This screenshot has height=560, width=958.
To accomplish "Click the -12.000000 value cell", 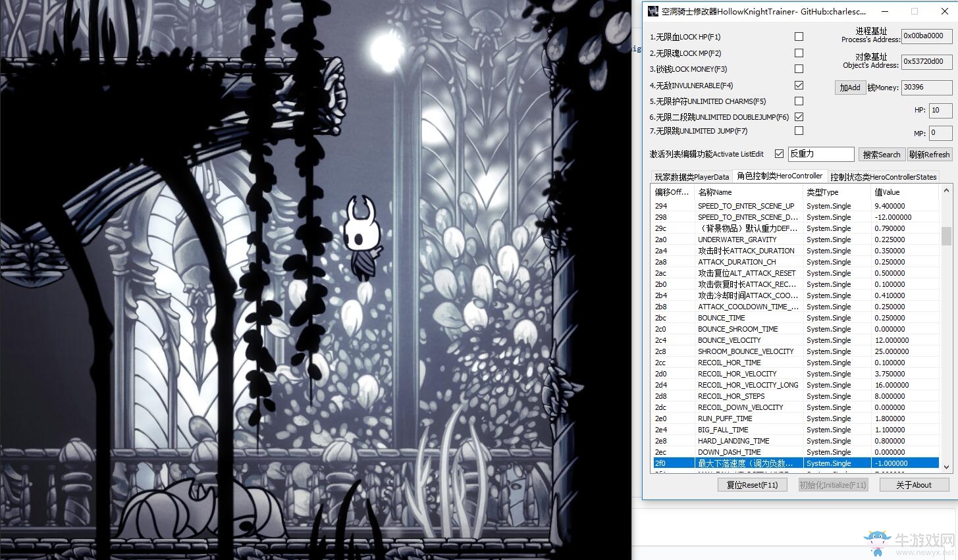I will (905, 217).
